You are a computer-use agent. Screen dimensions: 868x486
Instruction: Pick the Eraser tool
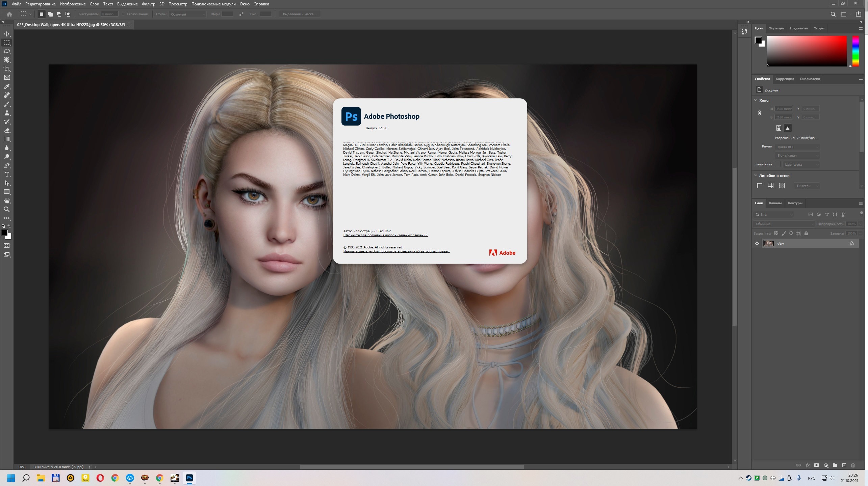click(7, 130)
